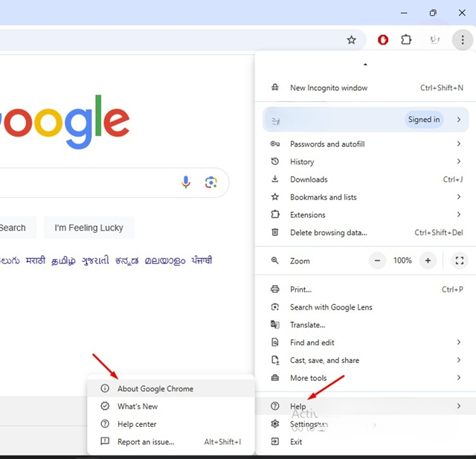
Task: Open the ಕನ್ನಡ language link
Action: tap(127, 261)
